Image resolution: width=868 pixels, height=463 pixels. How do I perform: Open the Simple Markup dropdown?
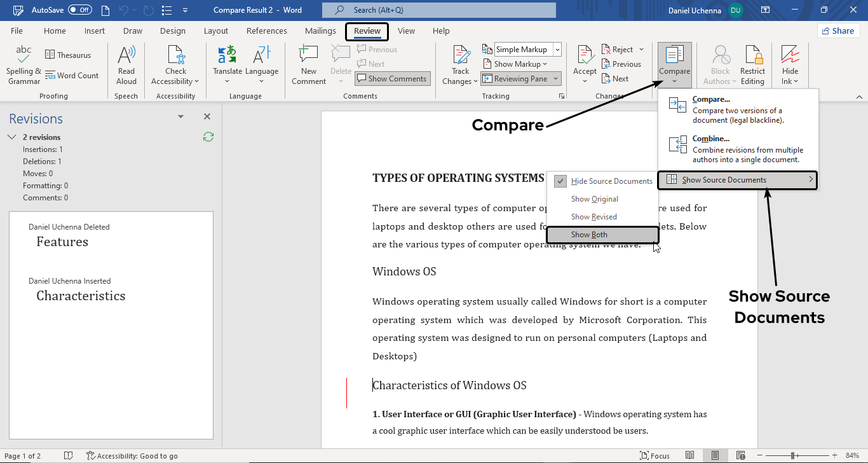[556, 49]
